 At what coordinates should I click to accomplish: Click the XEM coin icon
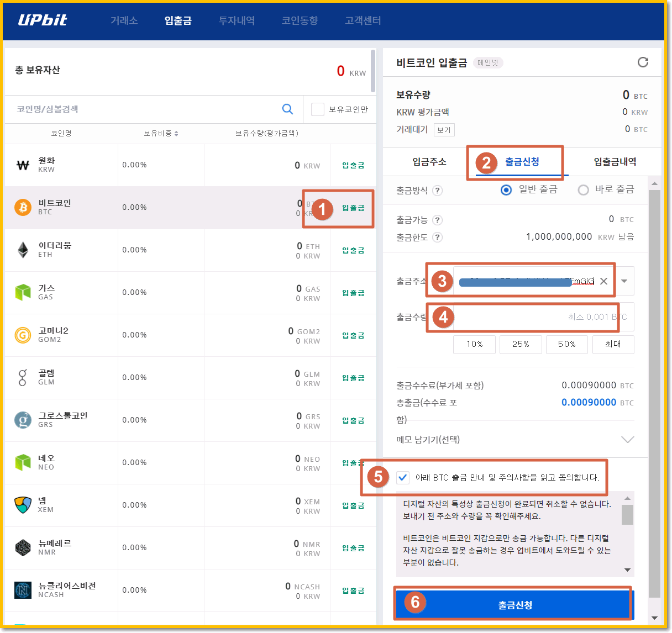pos(23,505)
